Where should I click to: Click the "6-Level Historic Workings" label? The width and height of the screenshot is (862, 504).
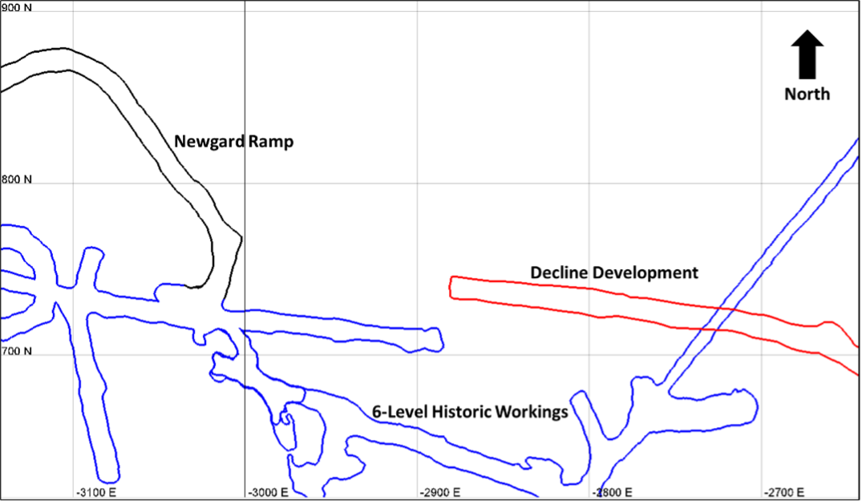470,412
